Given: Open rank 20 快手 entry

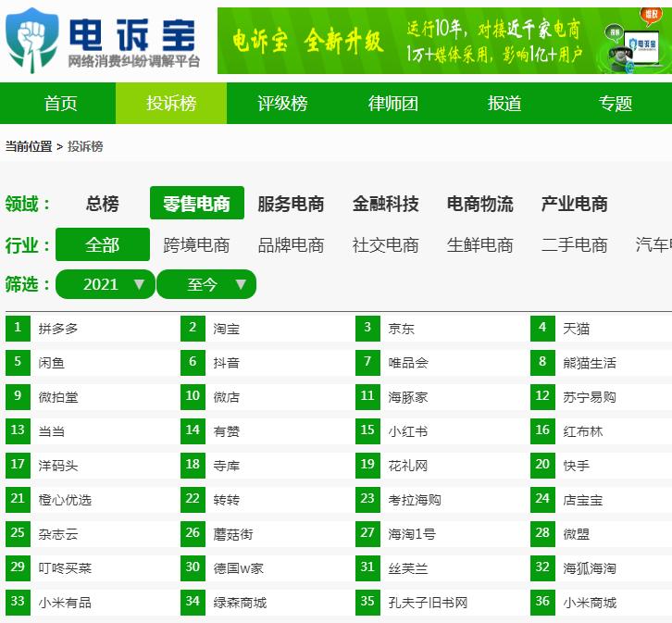Looking at the screenshot, I should click(576, 467).
